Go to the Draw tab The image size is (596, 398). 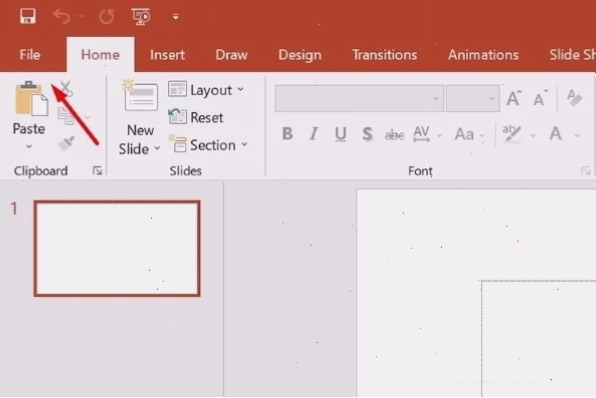pyautogui.click(x=231, y=55)
